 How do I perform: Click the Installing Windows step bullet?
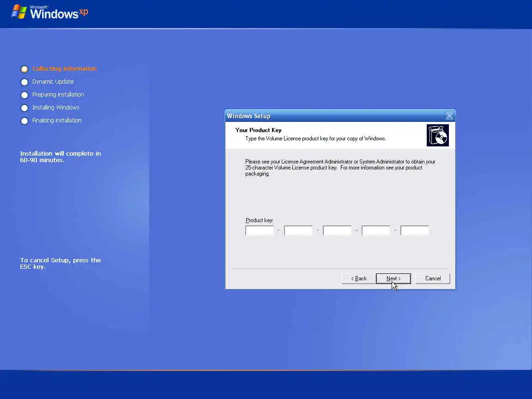click(24, 108)
